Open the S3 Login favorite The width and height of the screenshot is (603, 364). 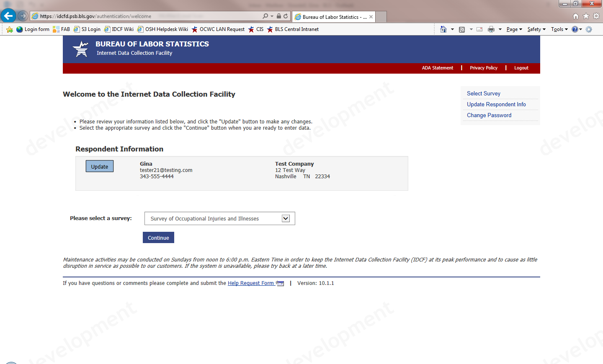tap(87, 29)
